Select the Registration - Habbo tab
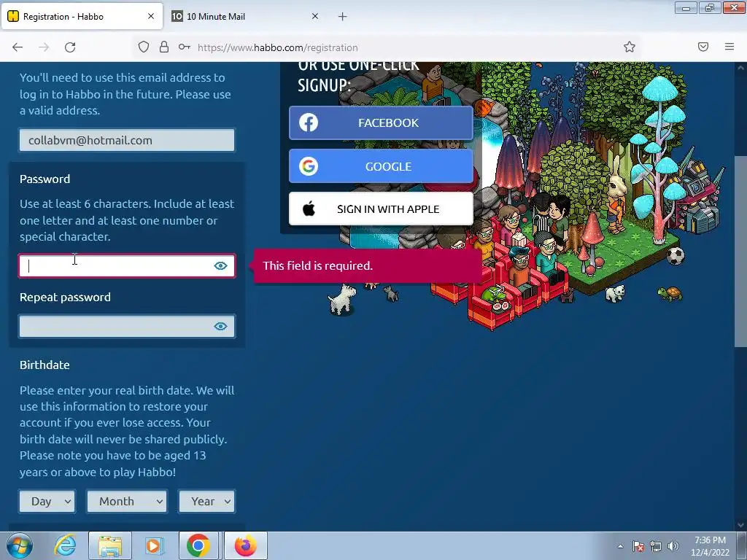The height and width of the screenshot is (560, 747). pyautogui.click(x=82, y=17)
